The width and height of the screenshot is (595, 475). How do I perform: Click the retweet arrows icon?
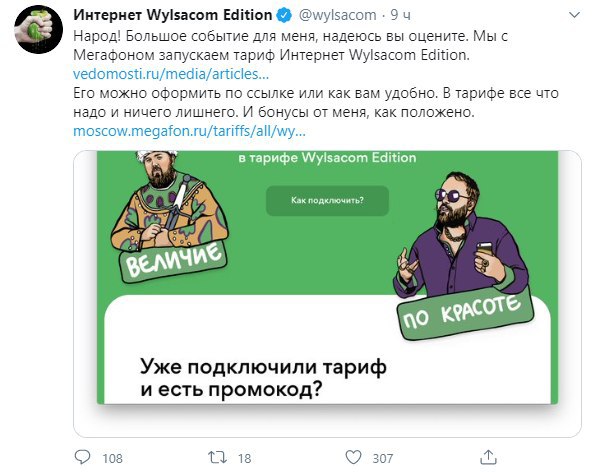click(x=217, y=458)
